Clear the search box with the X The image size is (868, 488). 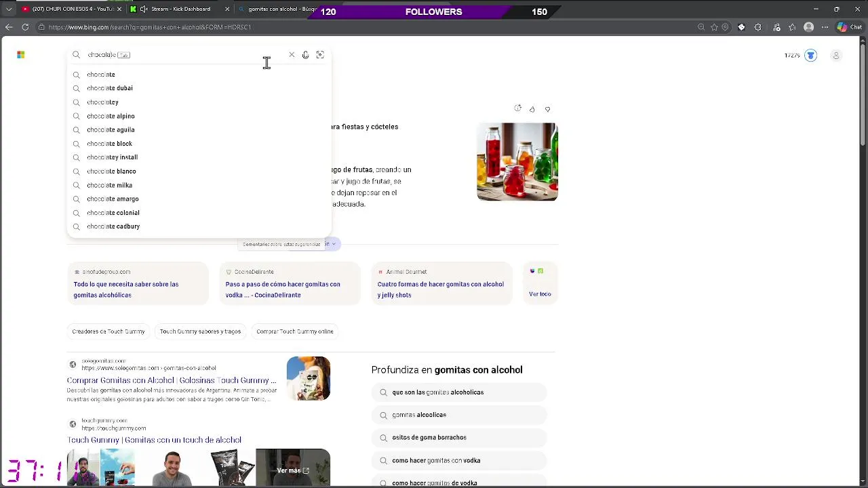click(x=292, y=55)
